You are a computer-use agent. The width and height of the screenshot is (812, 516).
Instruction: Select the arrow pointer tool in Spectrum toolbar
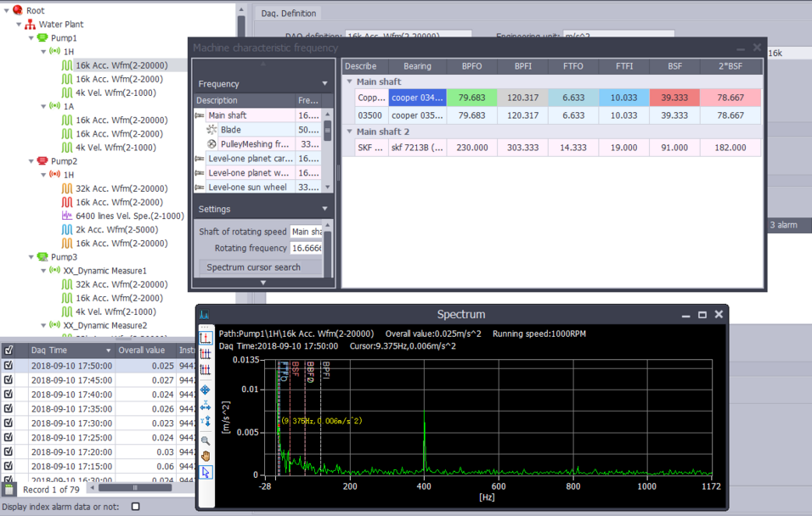[206, 473]
